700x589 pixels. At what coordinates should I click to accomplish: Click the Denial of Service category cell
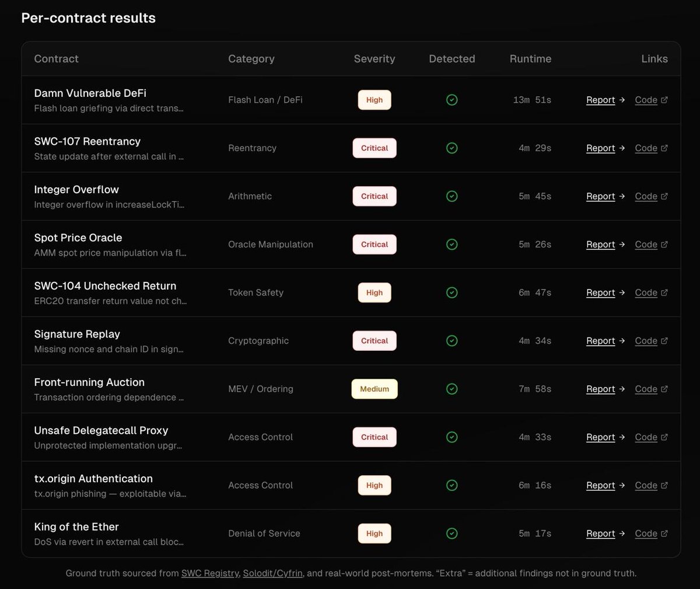(x=264, y=534)
